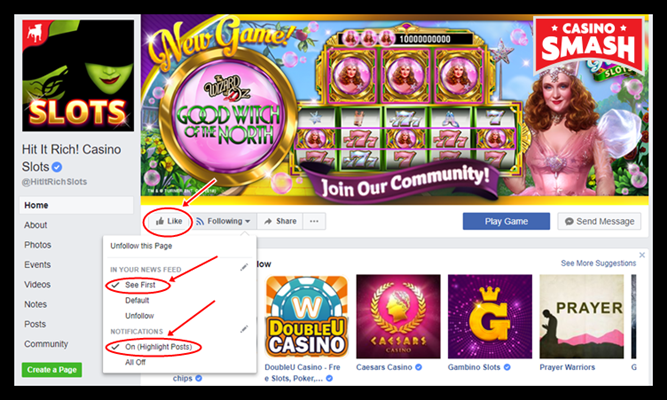Open the DoubleU Casino suggested page thumbnail
Screen dimensions: 667x400
[306, 316]
